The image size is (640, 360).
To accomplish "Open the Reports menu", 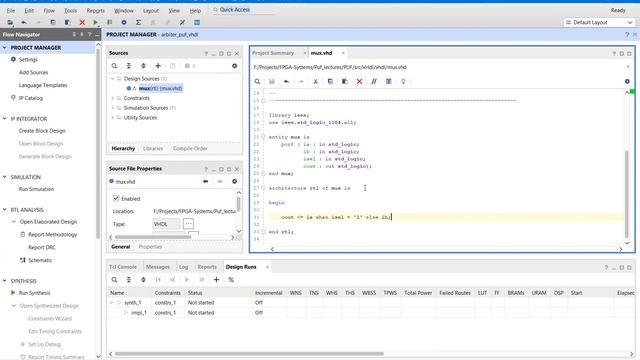I will (96, 10).
